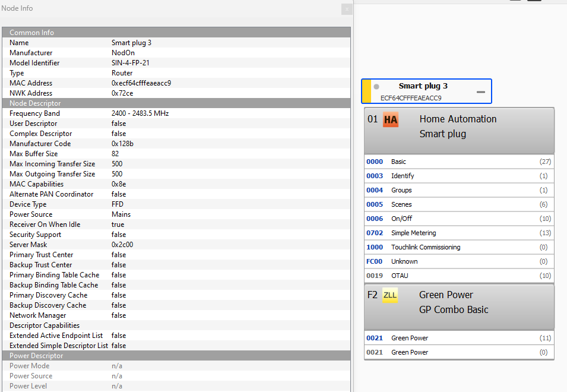Open the 0000 Basic cluster
The height and width of the screenshot is (392, 567).
click(x=459, y=162)
